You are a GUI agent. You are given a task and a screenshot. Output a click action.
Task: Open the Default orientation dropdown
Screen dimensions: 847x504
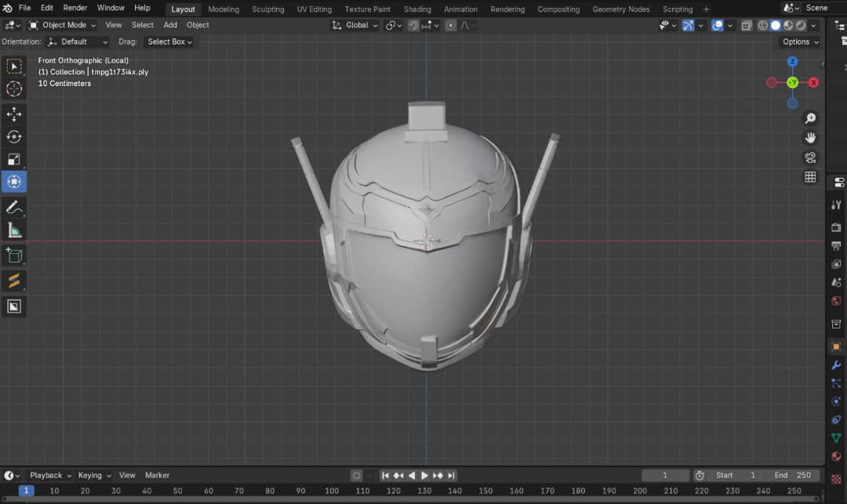point(78,42)
